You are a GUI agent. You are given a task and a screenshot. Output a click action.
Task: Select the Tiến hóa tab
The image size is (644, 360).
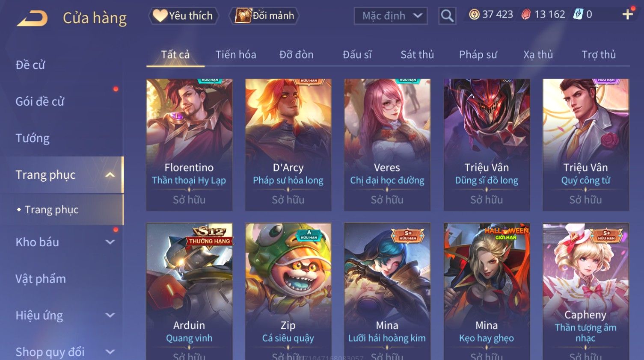click(236, 55)
